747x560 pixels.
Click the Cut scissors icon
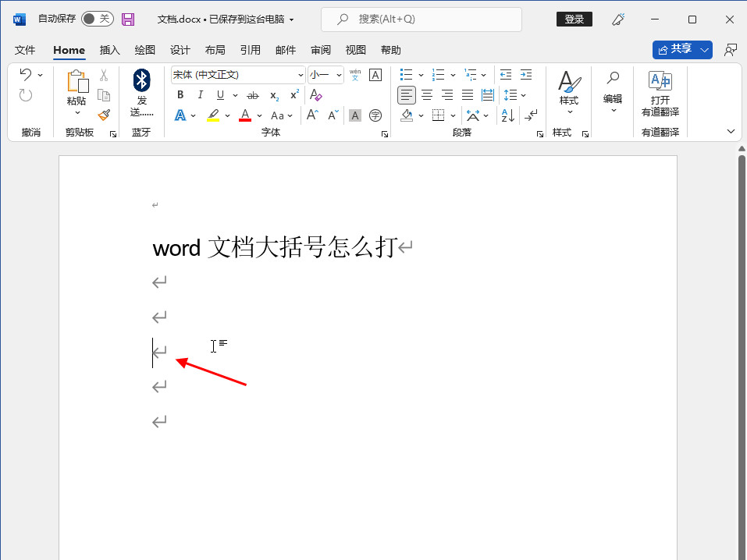pos(104,75)
